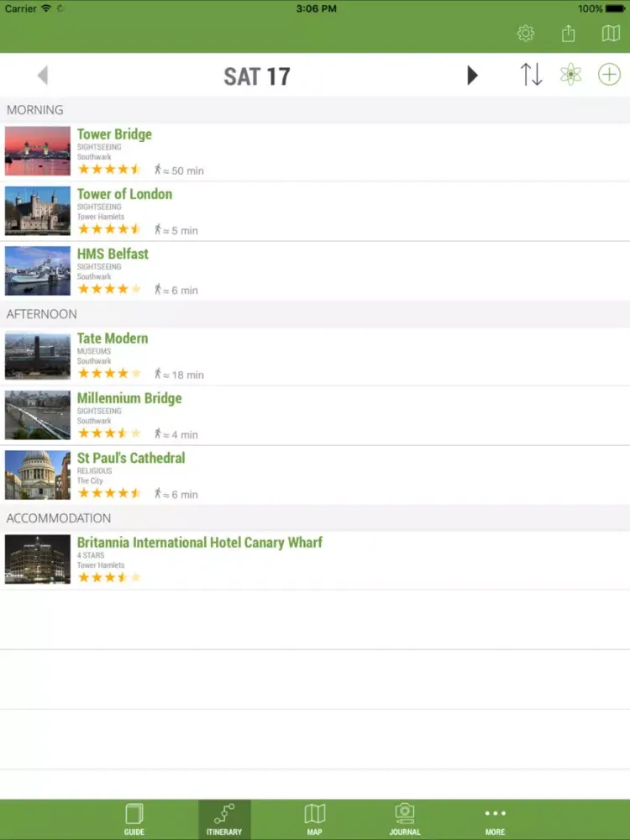Tap the atom optimize itinerary icon
The height and width of the screenshot is (840, 630).
(x=570, y=75)
